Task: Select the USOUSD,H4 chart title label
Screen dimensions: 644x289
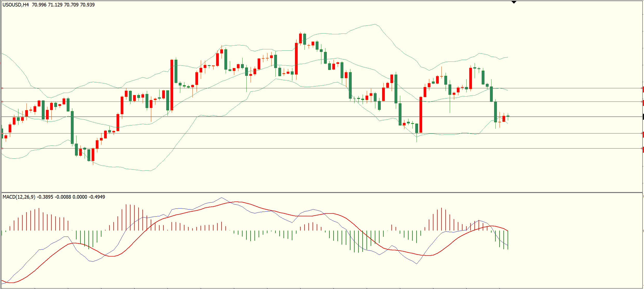Action: pos(16,5)
